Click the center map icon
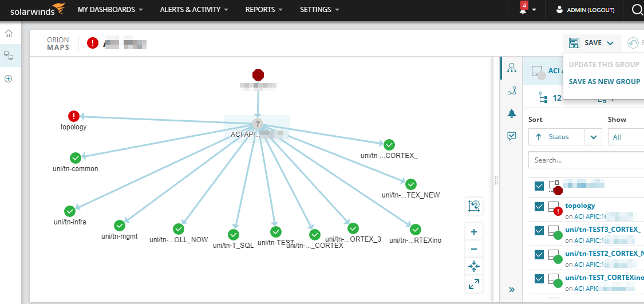 click(474, 266)
